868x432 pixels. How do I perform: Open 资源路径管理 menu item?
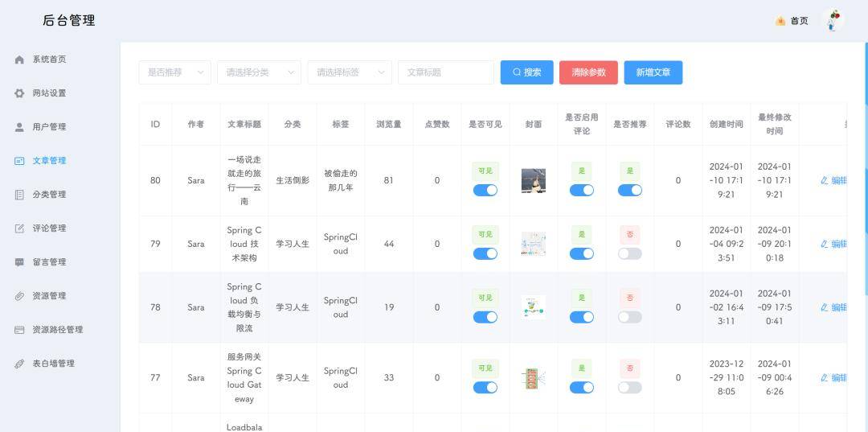(59, 330)
